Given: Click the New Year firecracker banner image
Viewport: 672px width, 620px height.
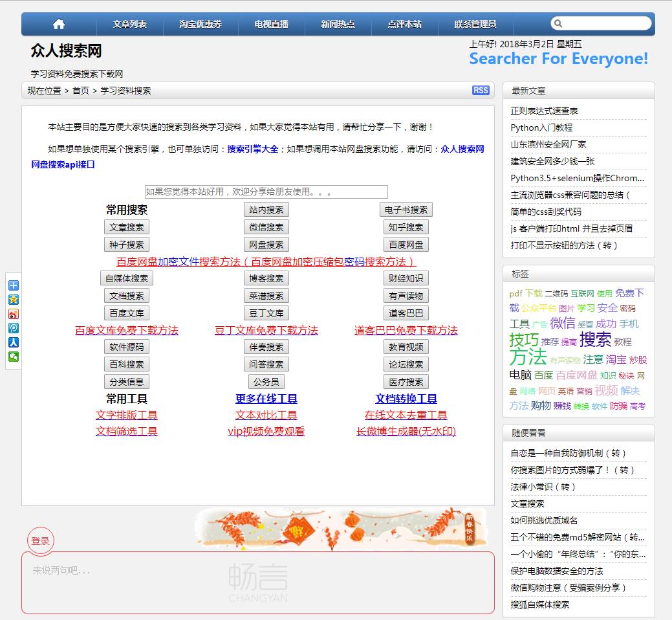Looking at the screenshot, I should click(341, 529).
